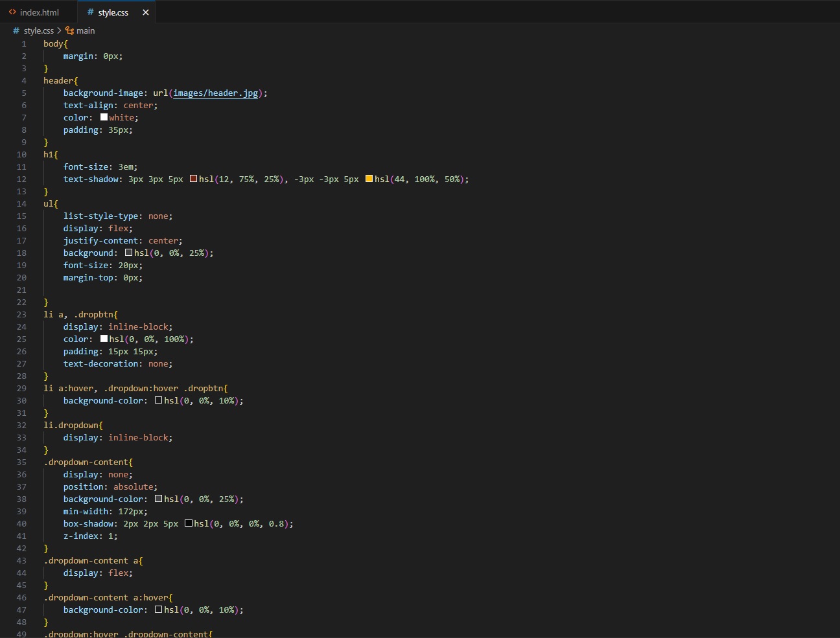Open dark red hsl(12, 75%, 25%) swatch

click(x=193, y=179)
